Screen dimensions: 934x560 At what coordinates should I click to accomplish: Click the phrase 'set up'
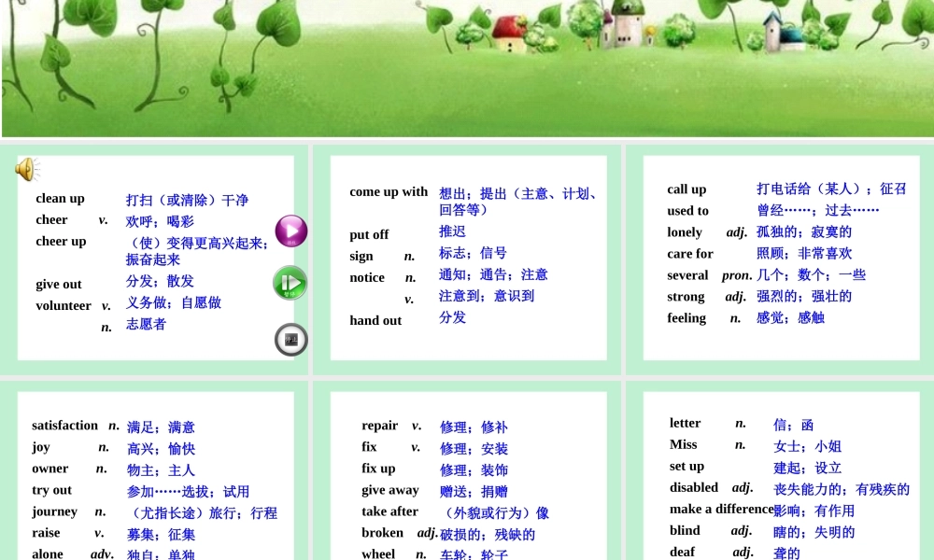tap(686, 466)
